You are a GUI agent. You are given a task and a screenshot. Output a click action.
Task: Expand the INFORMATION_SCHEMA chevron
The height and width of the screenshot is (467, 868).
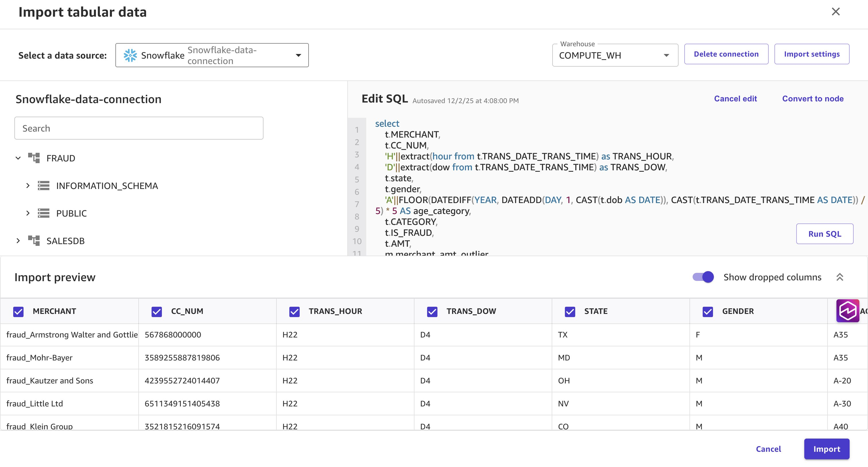click(28, 186)
